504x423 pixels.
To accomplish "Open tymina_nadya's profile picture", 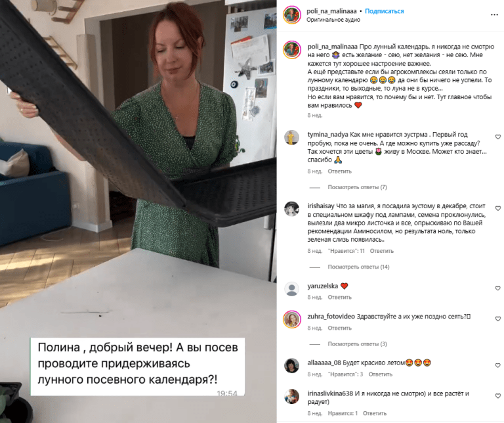I will [292, 138].
